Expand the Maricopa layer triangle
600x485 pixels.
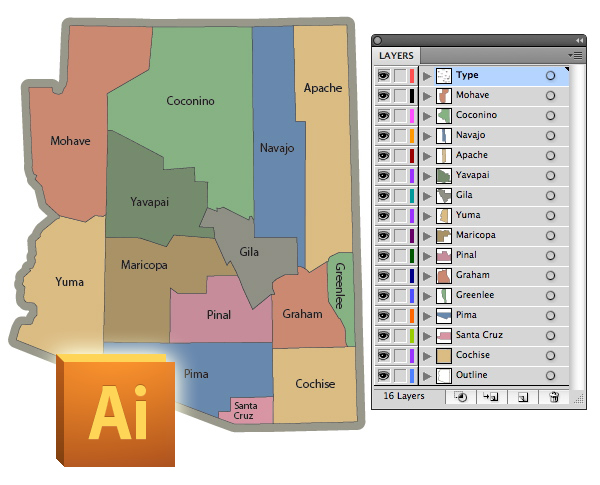point(427,236)
